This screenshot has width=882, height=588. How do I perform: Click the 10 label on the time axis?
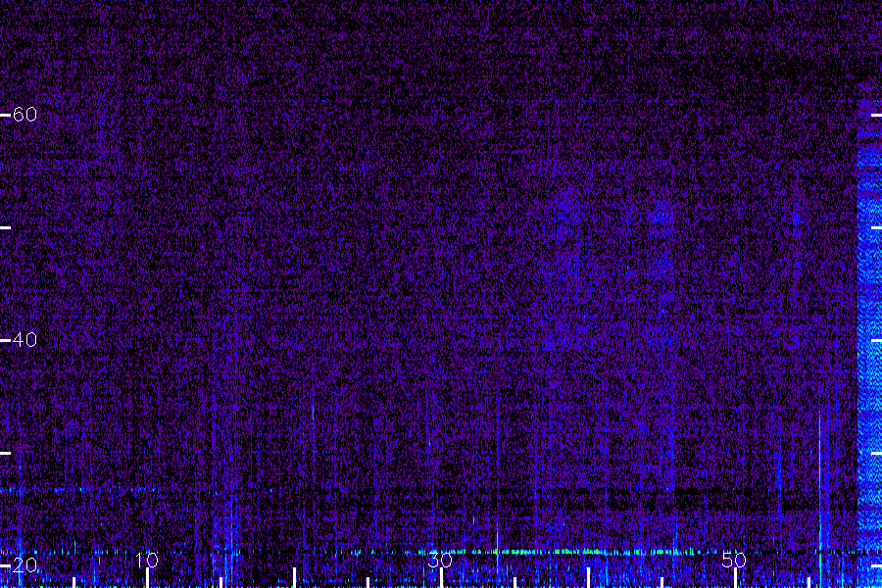(x=147, y=560)
